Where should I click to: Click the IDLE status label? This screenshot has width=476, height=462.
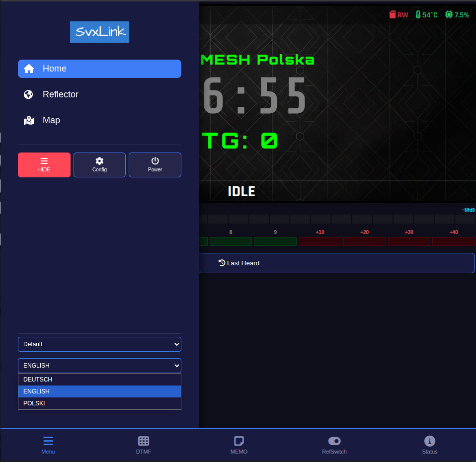tap(241, 192)
